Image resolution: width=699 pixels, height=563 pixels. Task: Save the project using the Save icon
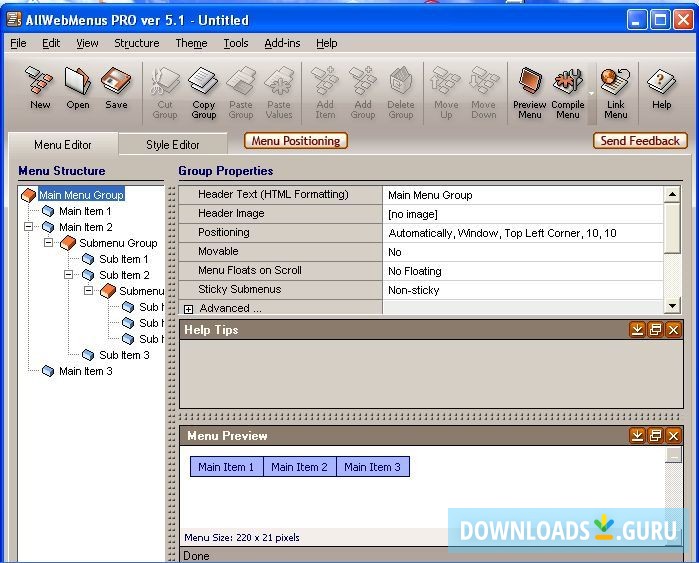coord(116,84)
